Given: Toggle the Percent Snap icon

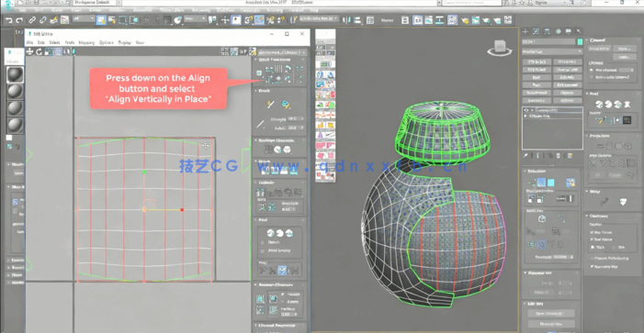Looking at the screenshot, I should click(x=270, y=19).
